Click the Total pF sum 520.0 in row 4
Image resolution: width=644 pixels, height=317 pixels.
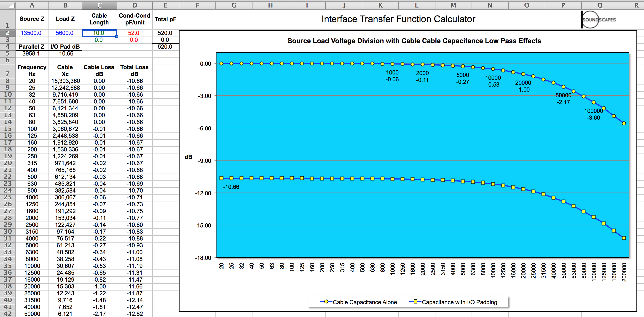click(x=166, y=47)
